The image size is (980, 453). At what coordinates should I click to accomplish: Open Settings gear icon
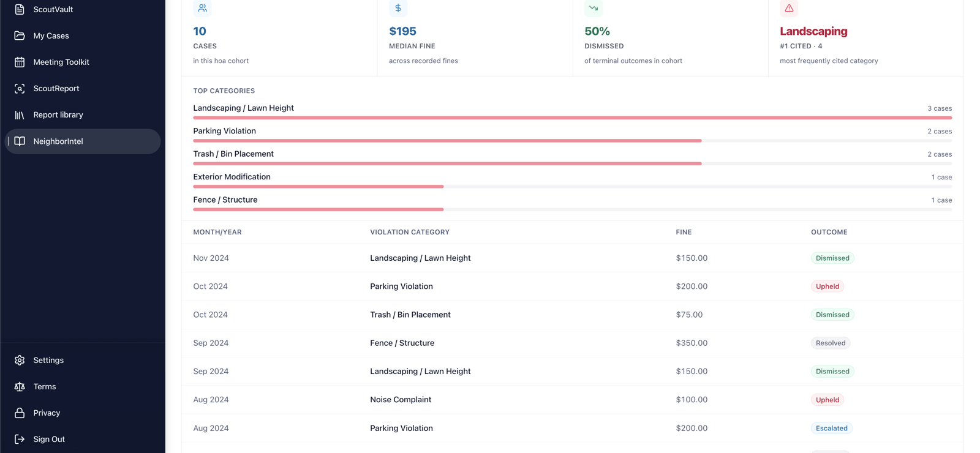click(x=20, y=360)
